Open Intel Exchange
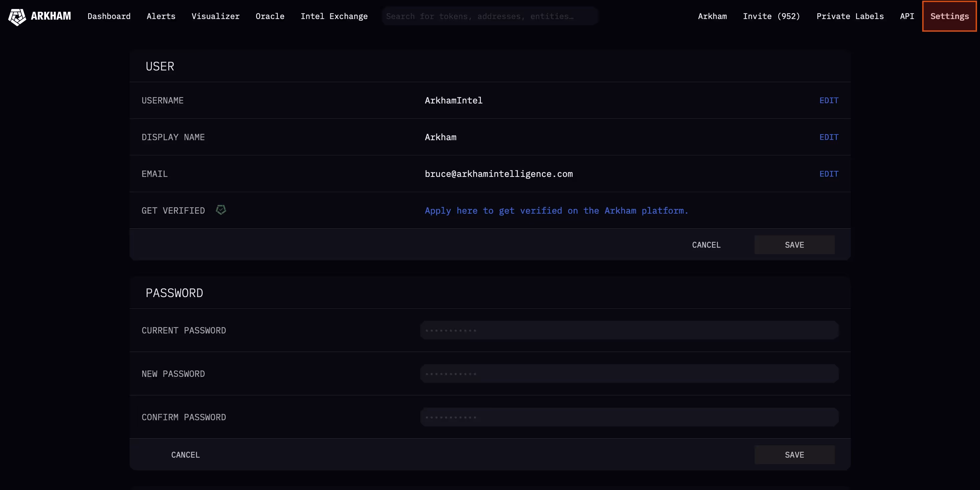 click(334, 16)
